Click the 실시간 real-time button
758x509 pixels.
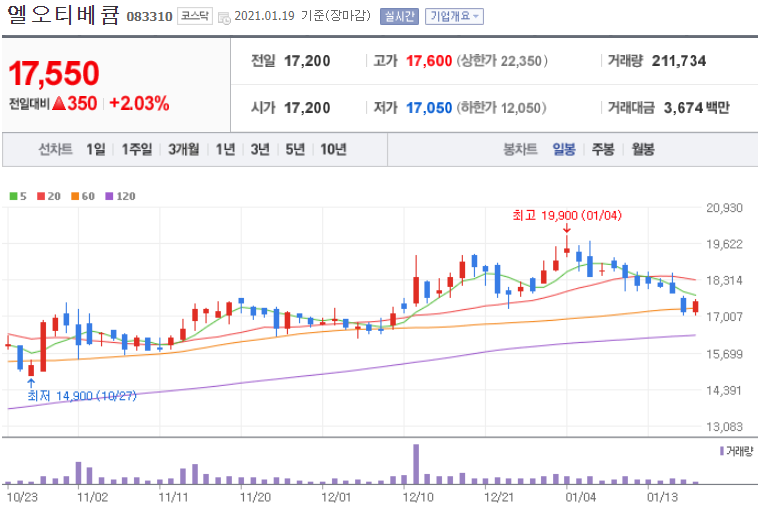[399, 16]
